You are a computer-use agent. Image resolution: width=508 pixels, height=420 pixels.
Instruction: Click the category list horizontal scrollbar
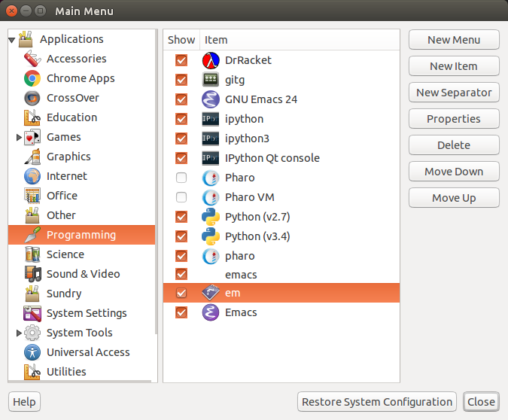[80, 382]
